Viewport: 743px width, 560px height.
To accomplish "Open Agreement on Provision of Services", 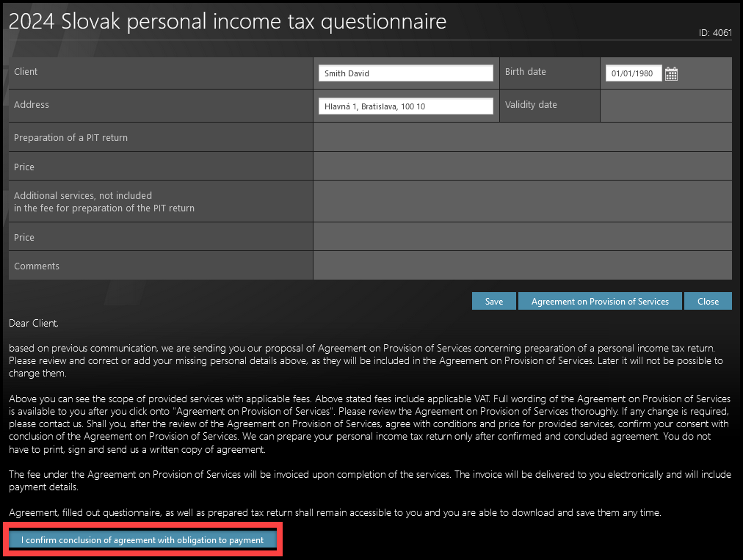I will [600, 302].
